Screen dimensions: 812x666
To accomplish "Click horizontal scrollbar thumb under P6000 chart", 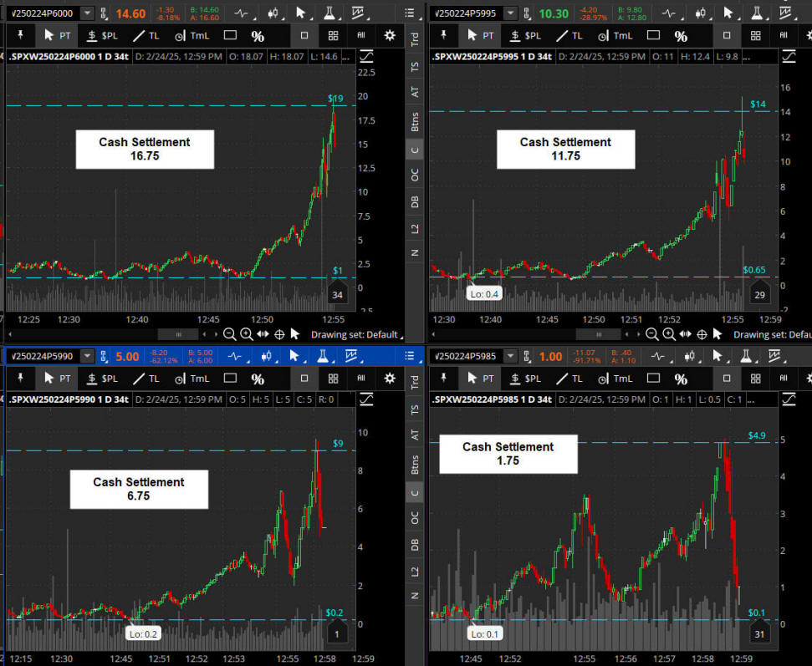I will pyautogui.click(x=178, y=335).
